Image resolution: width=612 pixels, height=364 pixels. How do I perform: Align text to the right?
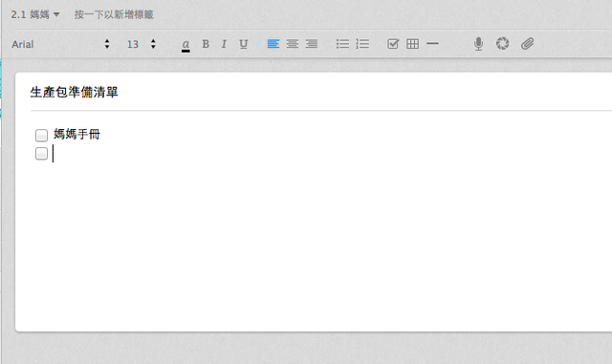pyautogui.click(x=312, y=44)
